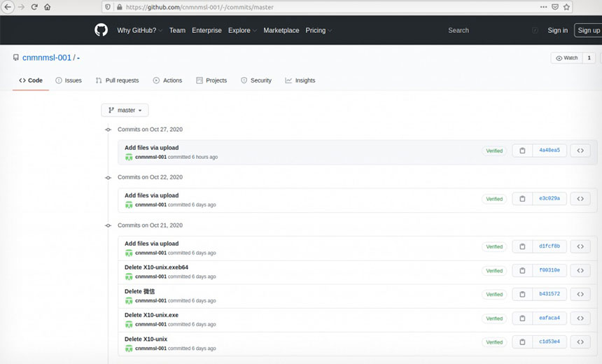The width and height of the screenshot is (602, 364).
Task: Copy full SHA for commit 4a48ea5
Action: click(522, 150)
